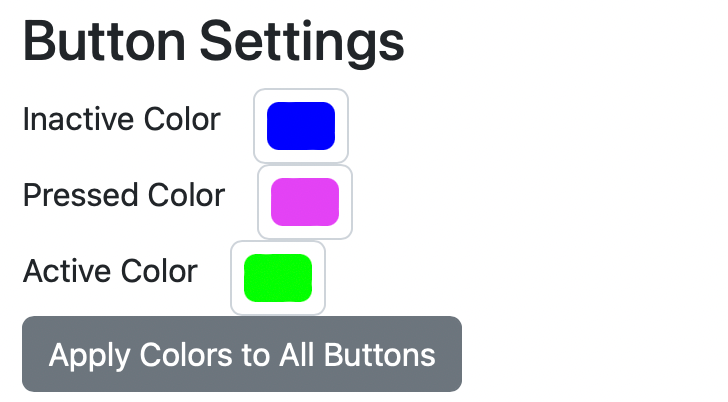Pick a new color for pressed buttons

tap(305, 202)
